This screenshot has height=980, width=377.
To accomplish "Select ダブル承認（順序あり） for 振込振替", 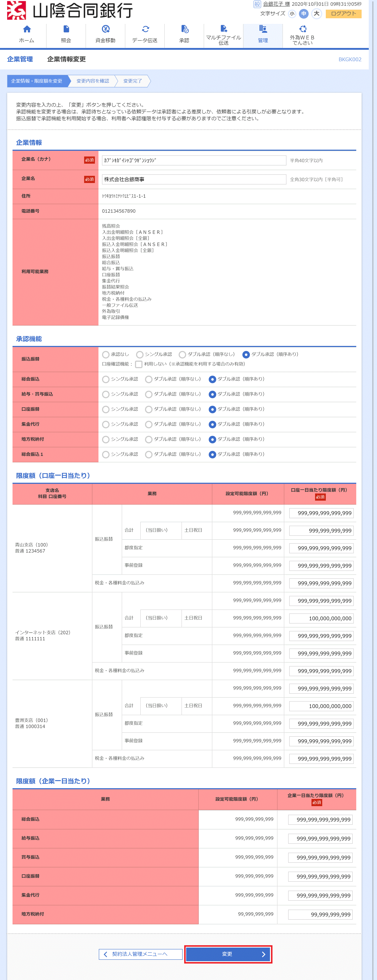I will [246, 355].
